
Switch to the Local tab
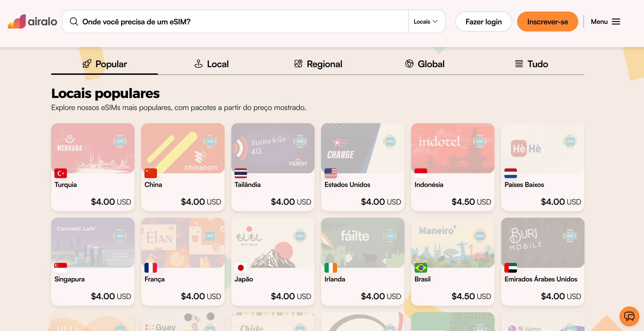coord(211,64)
